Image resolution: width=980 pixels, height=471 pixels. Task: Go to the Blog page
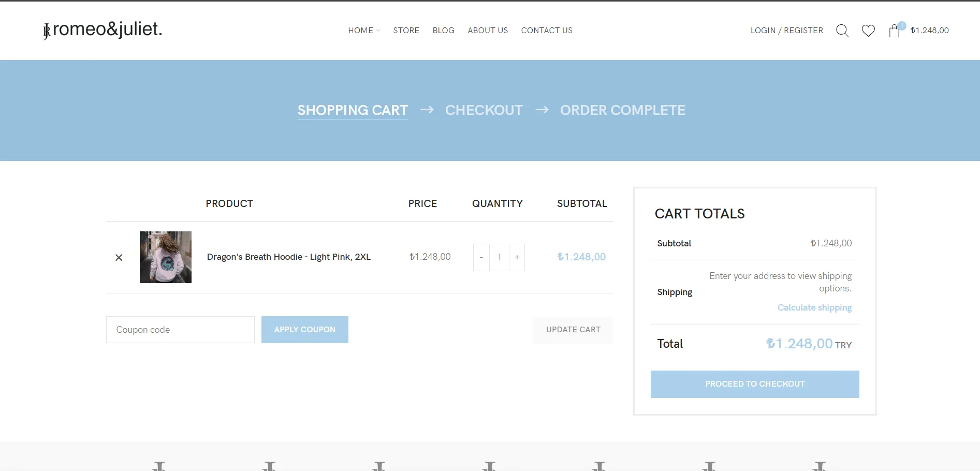click(x=443, y=31)
